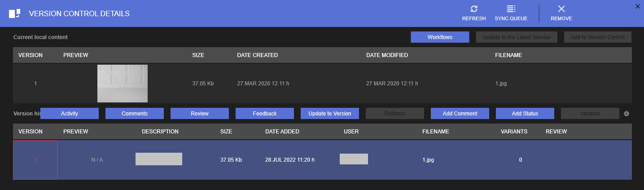Viewport: 644px width, 190px height.
Task: Click Add to Version Control button
Action: pyautogui.click(x=598, y=37)
